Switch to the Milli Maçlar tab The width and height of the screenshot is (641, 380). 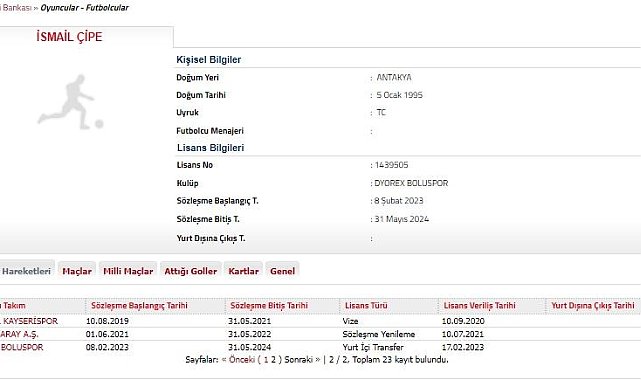click(x=128, y=271)
